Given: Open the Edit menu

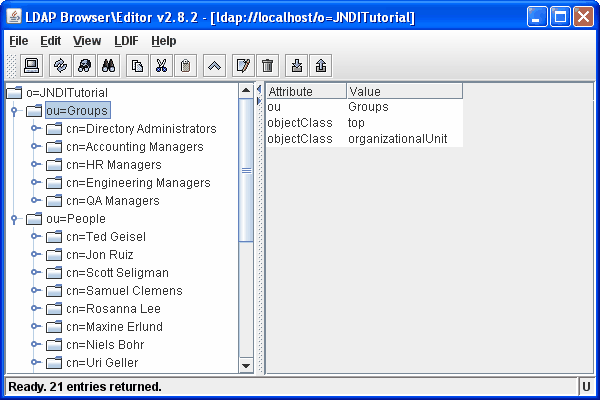Looking at the screenshot, I should (x=51, y=41).
